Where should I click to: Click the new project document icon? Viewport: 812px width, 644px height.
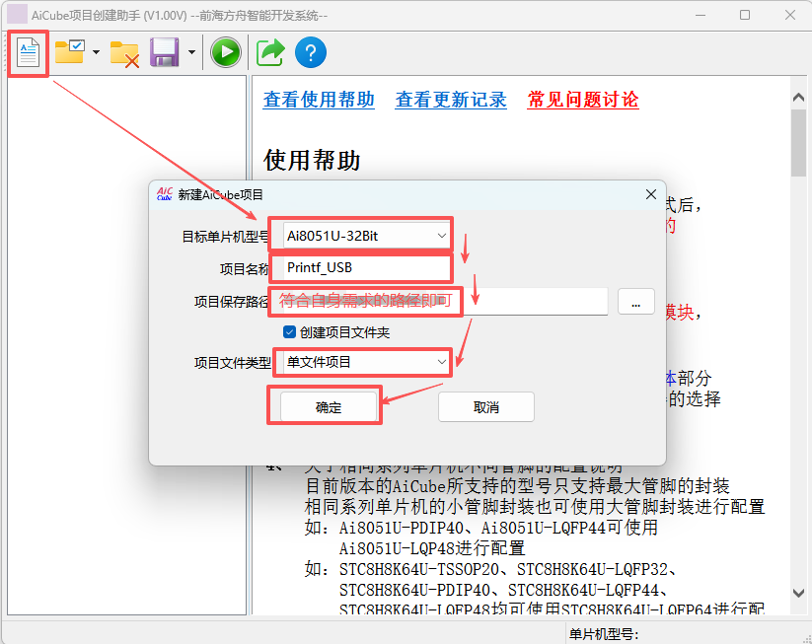click(x=28, y=53)
